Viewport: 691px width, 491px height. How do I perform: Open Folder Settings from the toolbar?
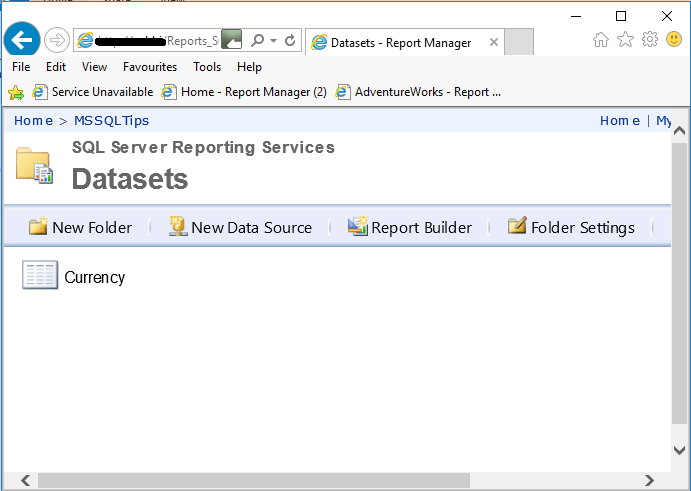[571, 227]
